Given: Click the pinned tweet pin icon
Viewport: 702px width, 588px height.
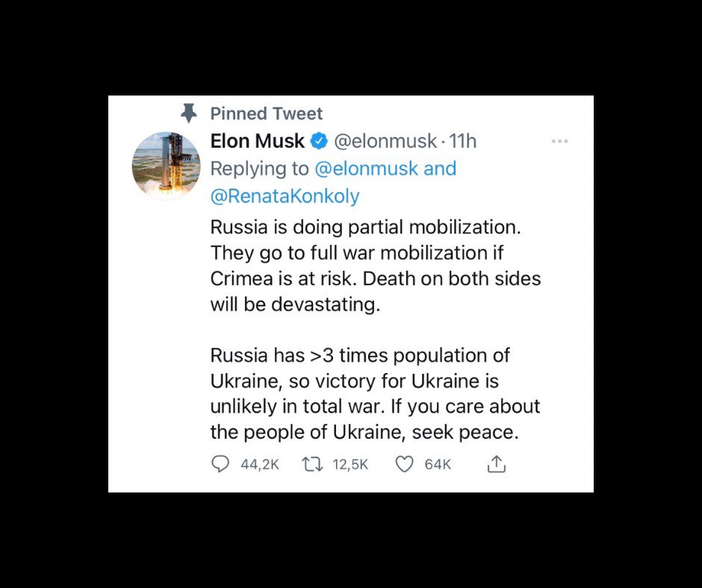Looking at the screenshot, I should tap(190, 113).
